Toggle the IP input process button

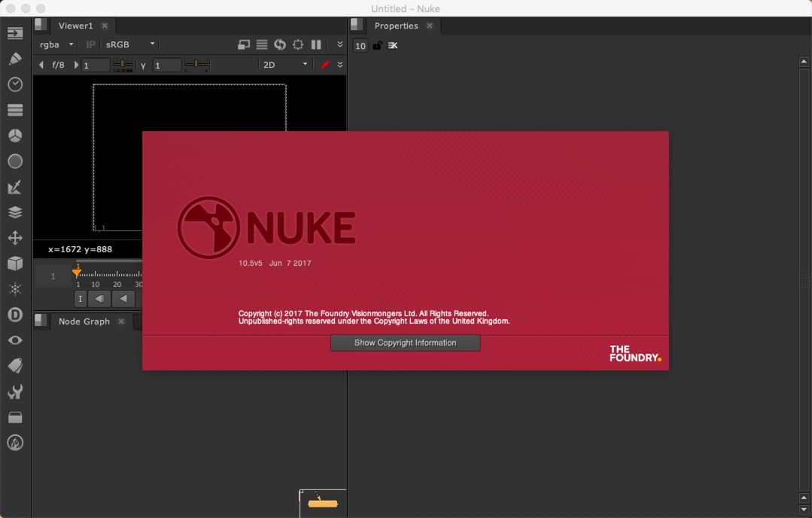coord(90,44)
